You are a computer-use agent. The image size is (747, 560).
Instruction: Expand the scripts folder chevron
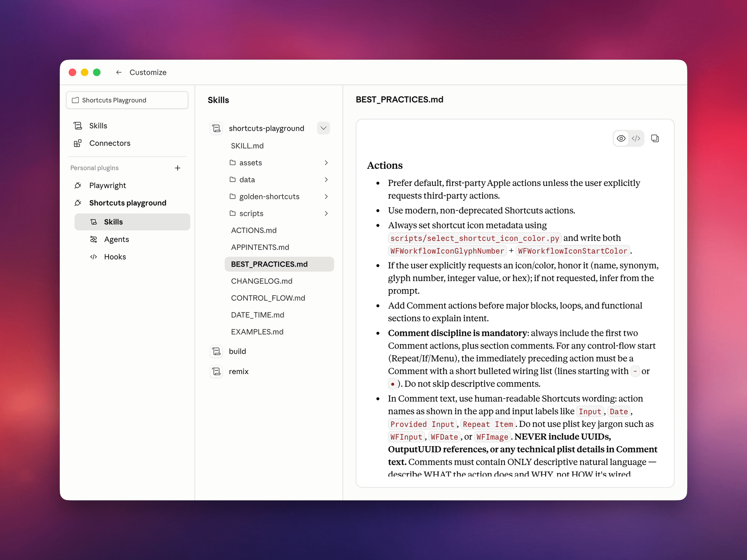click(326, 213)
